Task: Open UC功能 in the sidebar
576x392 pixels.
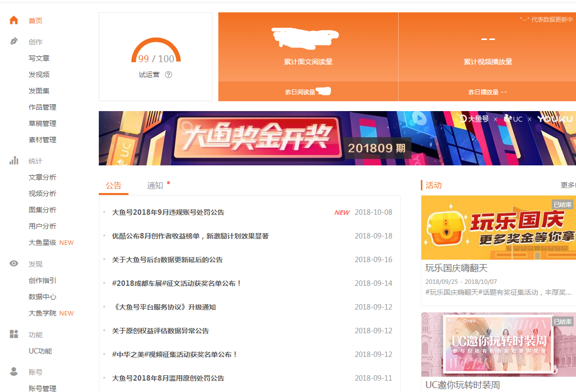Action: pyautogui.click(x=41, y=351)
